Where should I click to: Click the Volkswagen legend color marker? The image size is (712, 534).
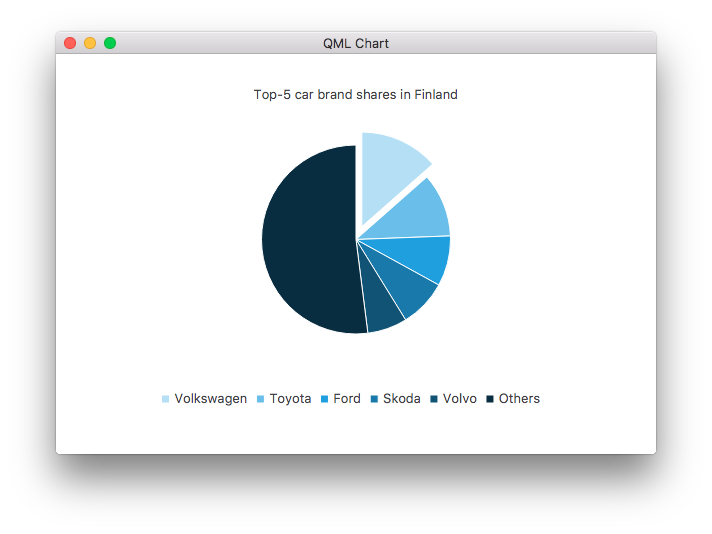click(x=166, y=399)
